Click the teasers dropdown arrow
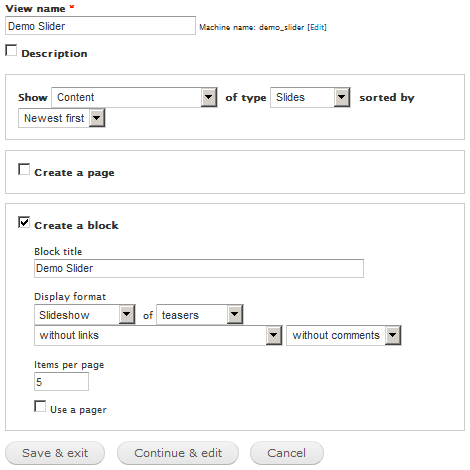Viewport: 470px width, 470px height. pyautogui.click(x=235, y=314)
